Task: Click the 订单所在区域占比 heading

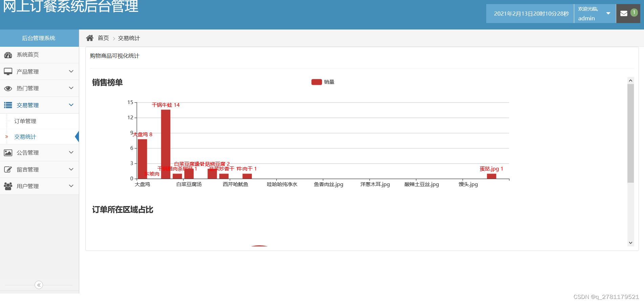Action: pyautogui.click(x=123, y=209)
